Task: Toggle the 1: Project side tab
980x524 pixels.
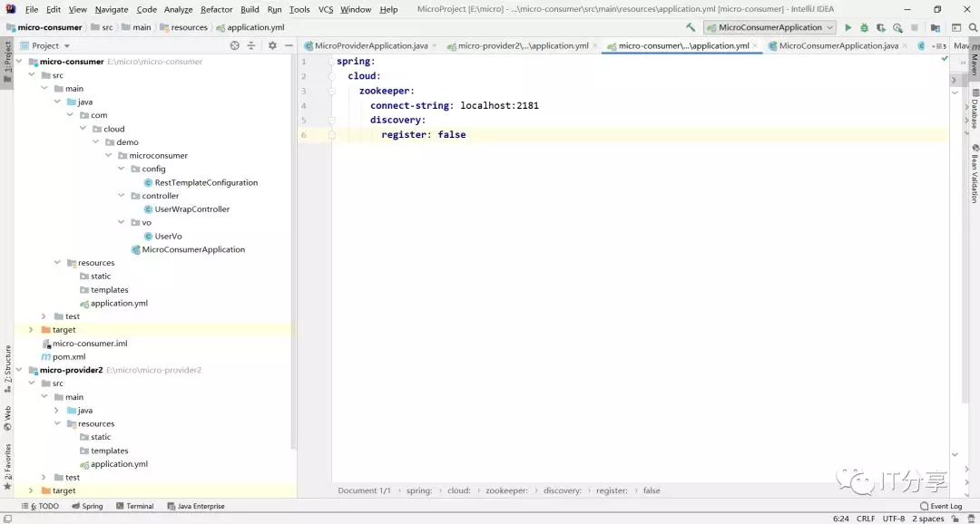Action: 7,62
